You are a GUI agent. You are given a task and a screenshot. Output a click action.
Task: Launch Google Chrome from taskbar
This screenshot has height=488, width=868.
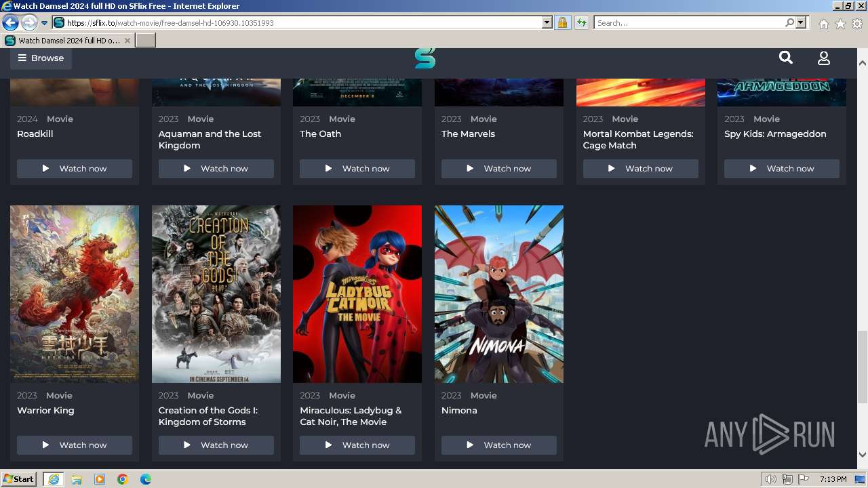[123, 479]
